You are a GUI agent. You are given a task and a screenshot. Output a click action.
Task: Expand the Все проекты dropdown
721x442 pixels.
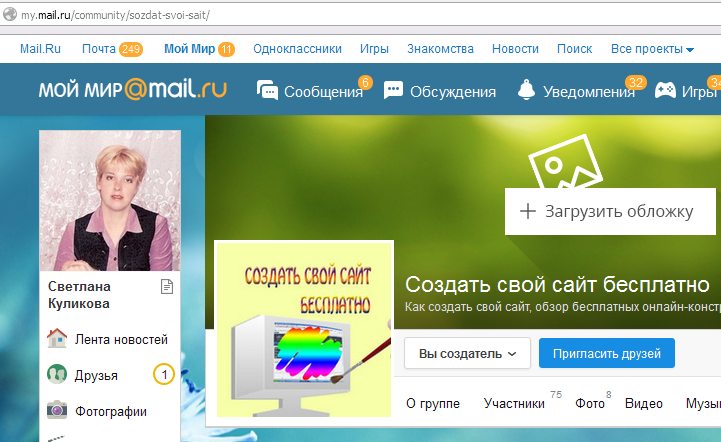tap(652, 49)
